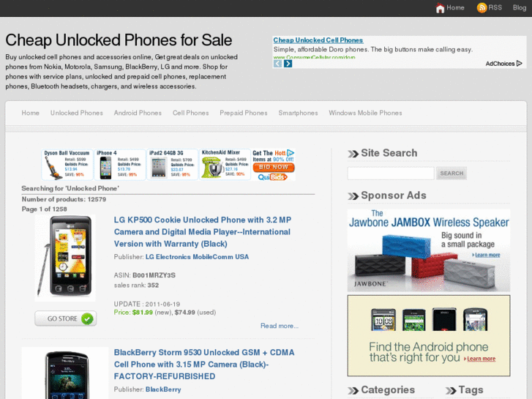The height and width of the screenshot is (399, 532).
Task: Click the previous ad arrow icon
Action: 277,64
